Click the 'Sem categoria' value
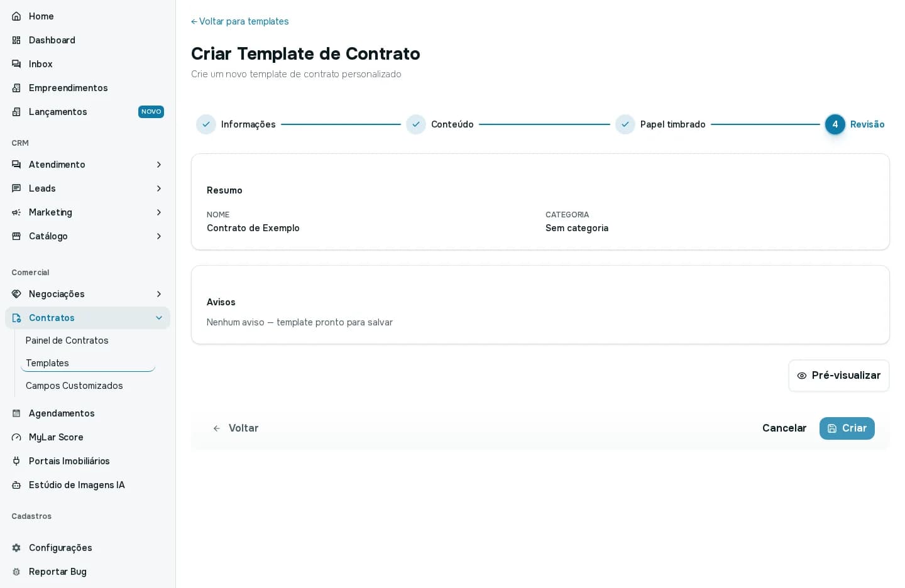 tap(577, 228)
